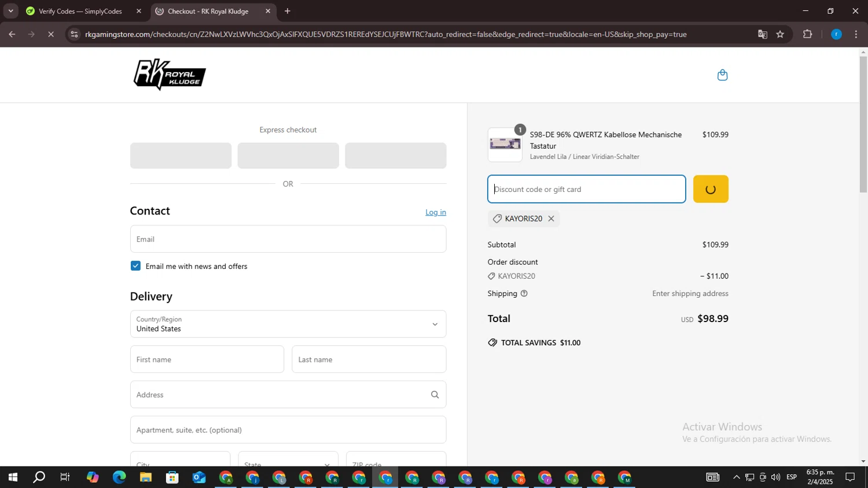Focus the Discount code or gift card field
Screen dimensions: 868x488
tap(587, 189)
